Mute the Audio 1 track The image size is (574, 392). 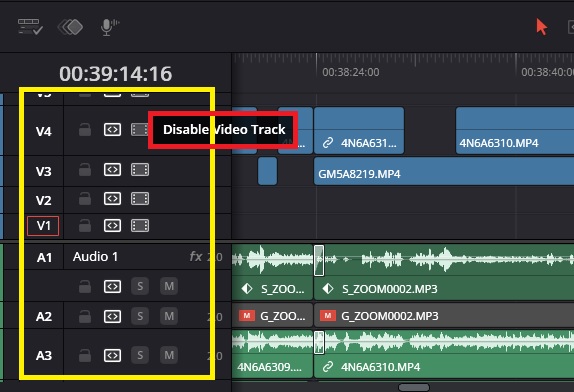tap(169, 286)
